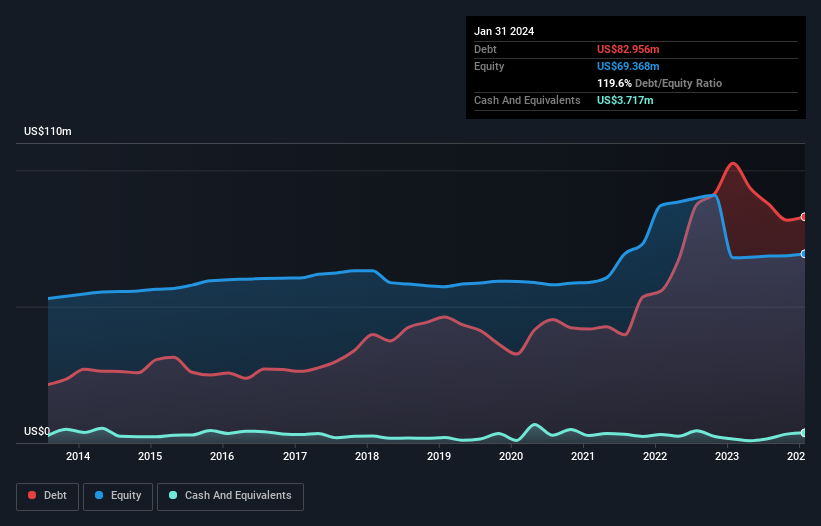Image resolution: width=821 pixels, height=526 pixels.
Task: Click the US$0 y-axis label
Action: click(37, 431)
